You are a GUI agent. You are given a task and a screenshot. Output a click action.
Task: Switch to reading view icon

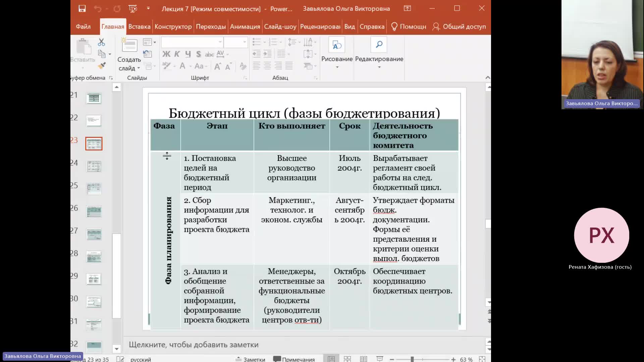tap(363, 359)
